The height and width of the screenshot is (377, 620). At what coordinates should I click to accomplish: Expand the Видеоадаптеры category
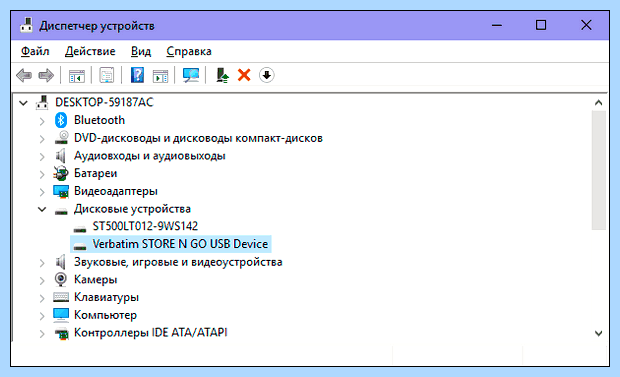(x=42, y=192)
